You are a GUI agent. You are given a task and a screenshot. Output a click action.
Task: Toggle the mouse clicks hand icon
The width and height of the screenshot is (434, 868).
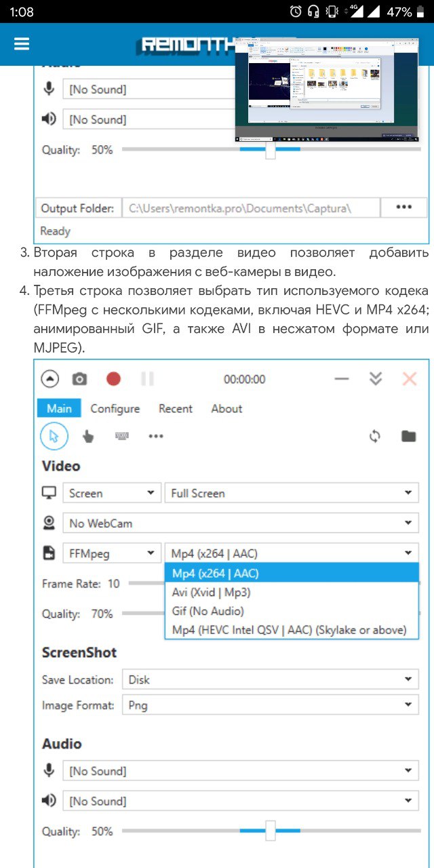(88, 436)
